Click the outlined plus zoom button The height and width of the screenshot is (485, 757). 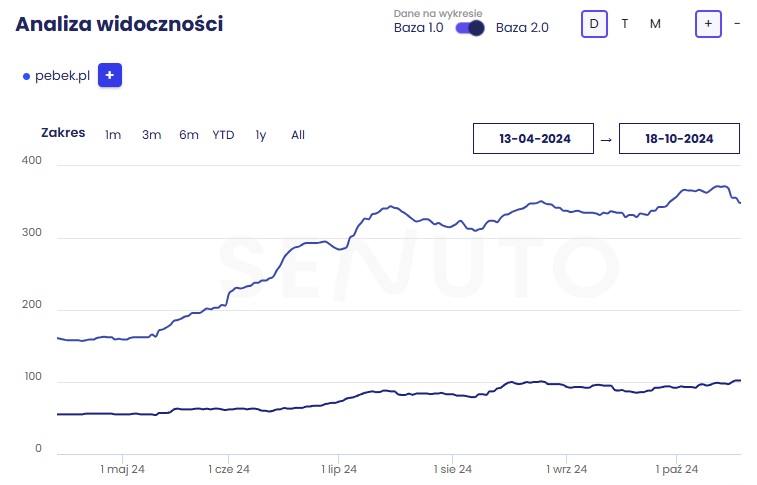(x=708, y=24)
